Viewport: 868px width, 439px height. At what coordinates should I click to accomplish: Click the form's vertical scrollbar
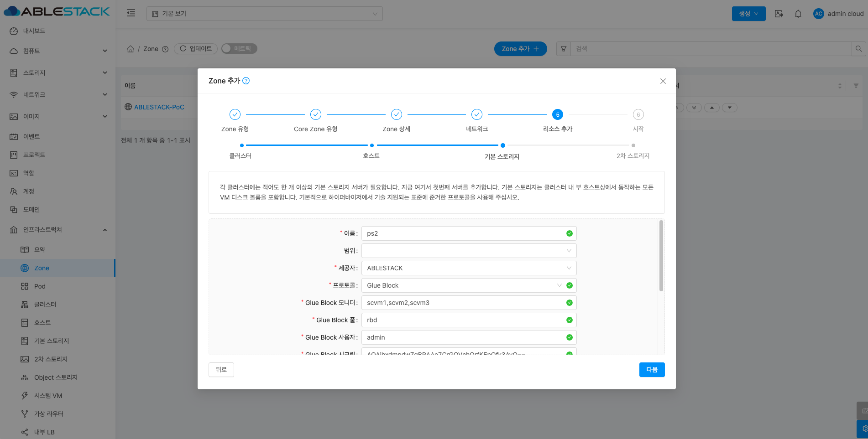click(x=661, y=256)
